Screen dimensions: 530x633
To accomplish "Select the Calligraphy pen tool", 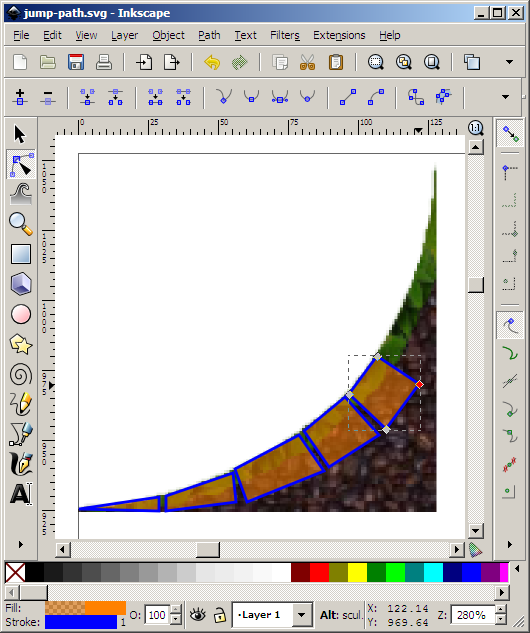I will coord(21,463).
